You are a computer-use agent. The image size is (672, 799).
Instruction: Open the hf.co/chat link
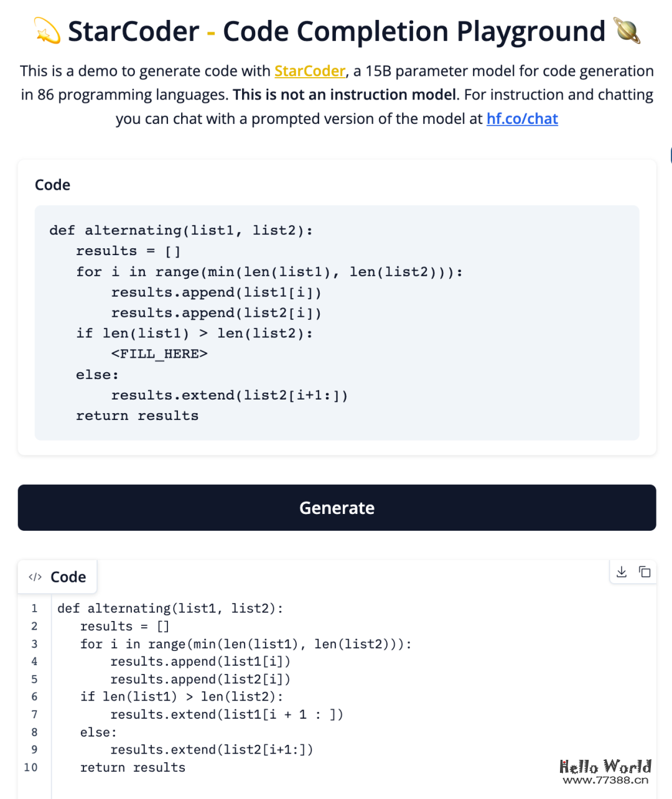click(522, 119)
